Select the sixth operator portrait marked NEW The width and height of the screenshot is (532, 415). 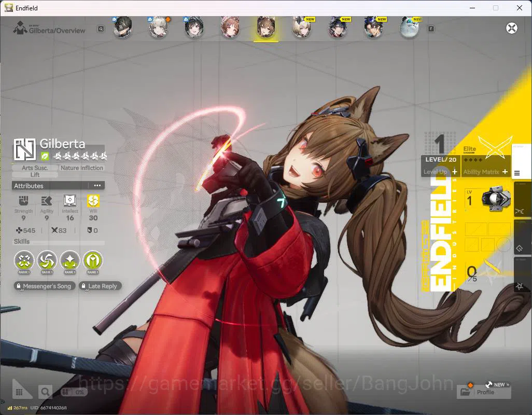point(302,27)
